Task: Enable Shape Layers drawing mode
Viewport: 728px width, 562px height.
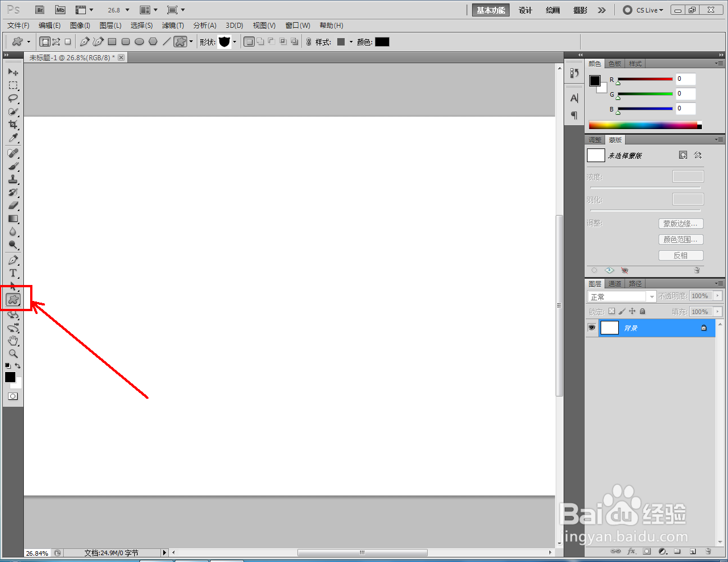Action: click(45, 42)
